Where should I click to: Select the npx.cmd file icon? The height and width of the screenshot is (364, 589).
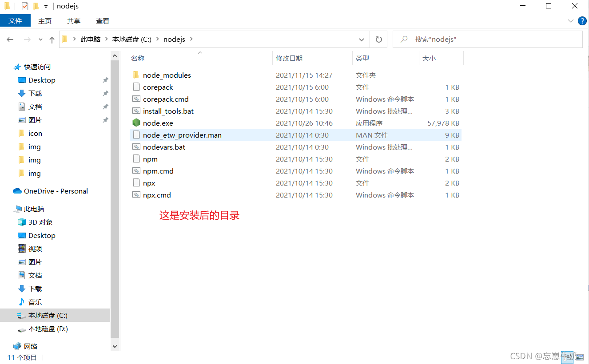click(x=136, y=195)
